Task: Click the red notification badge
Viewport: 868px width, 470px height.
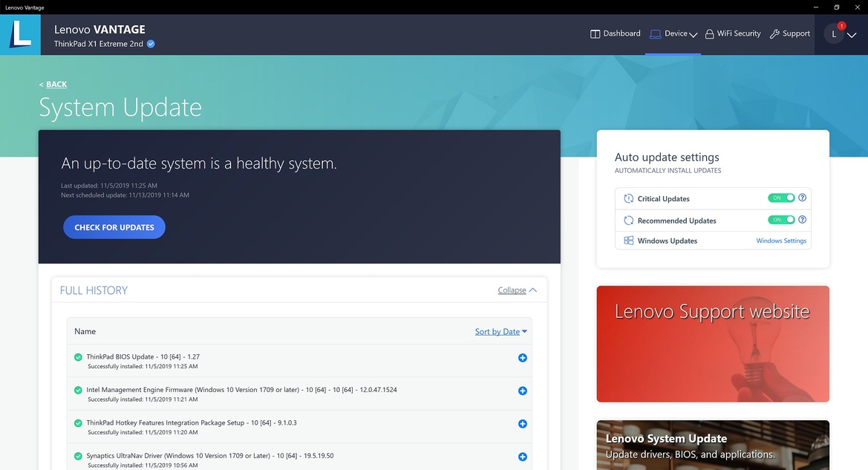Action: [x=841, y=25]
